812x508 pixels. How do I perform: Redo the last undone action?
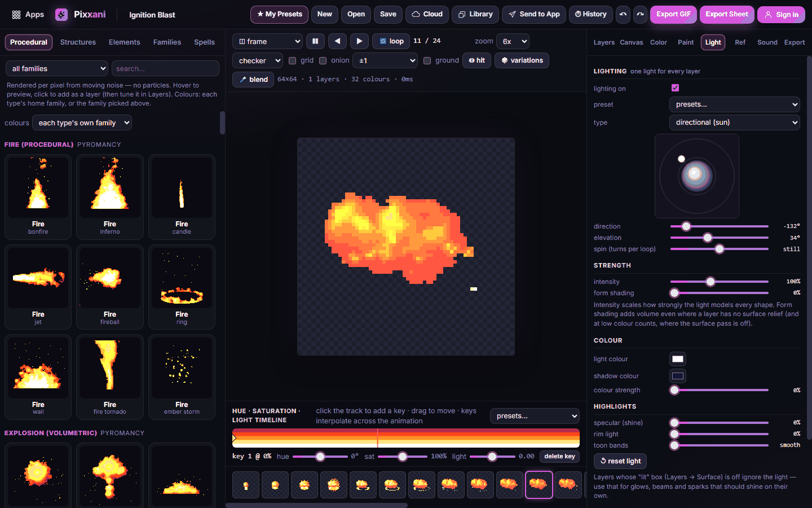click(x=640, y=15)
